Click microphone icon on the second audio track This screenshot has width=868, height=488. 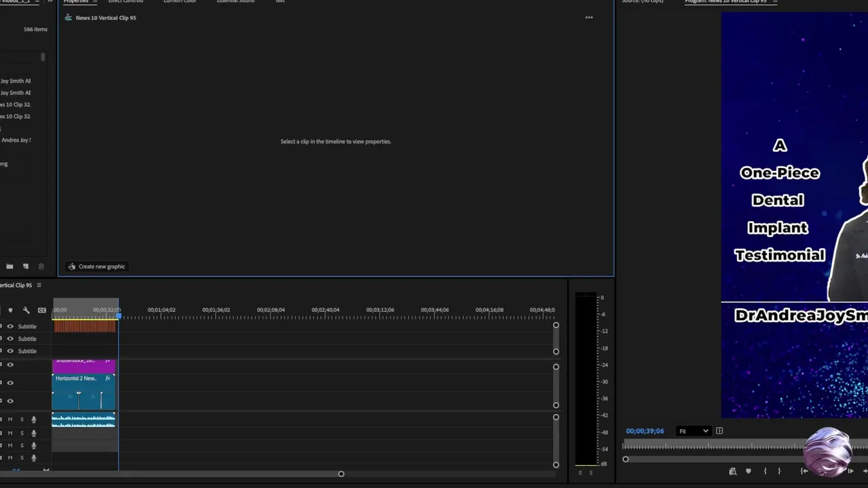point(34,432)
